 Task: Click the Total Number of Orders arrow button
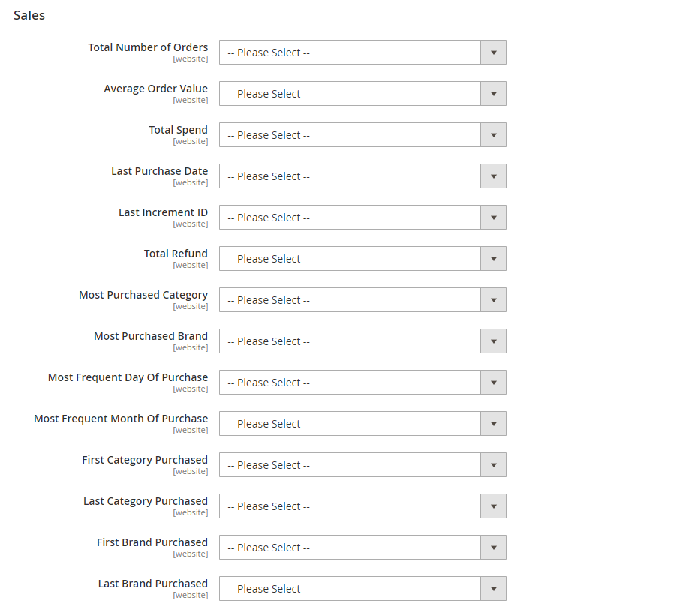(x=493, y=52)
